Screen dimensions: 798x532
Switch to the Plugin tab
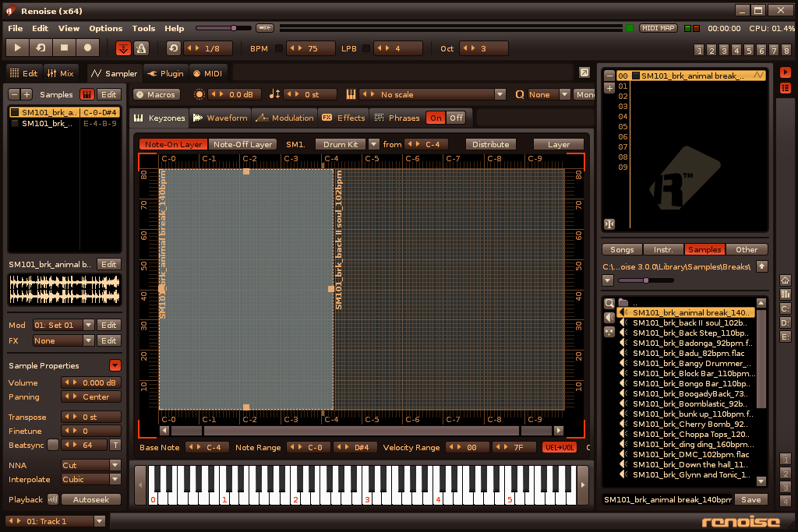pos(166,73)
